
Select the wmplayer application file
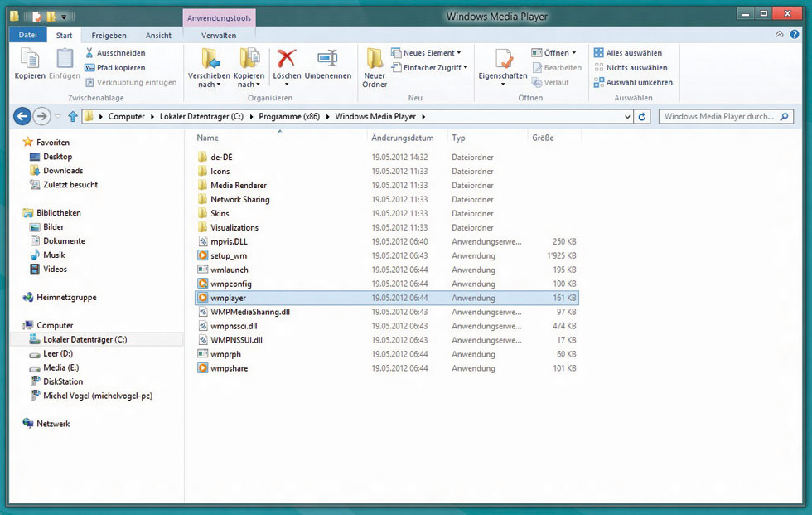386,298
